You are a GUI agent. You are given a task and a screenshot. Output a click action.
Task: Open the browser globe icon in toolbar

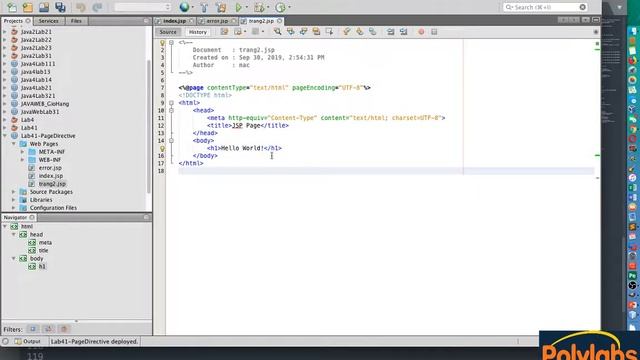[x=184, y=7]
